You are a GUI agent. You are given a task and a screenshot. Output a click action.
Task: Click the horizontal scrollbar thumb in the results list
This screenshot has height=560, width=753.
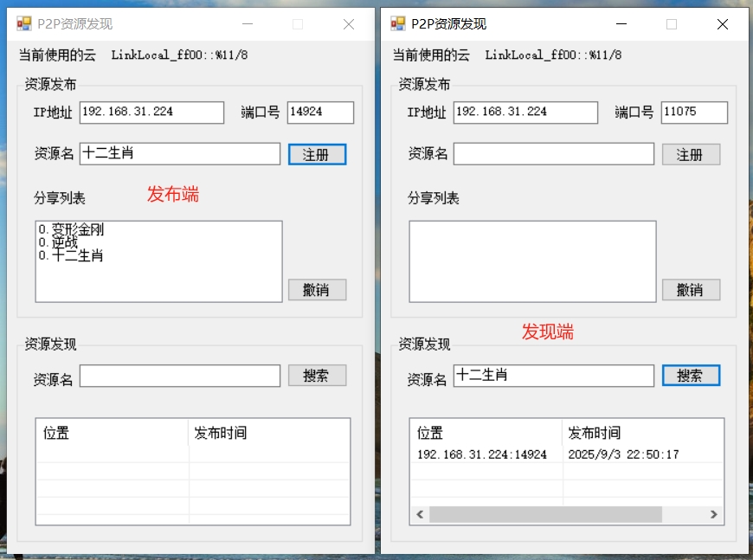(x=545, y=514)
